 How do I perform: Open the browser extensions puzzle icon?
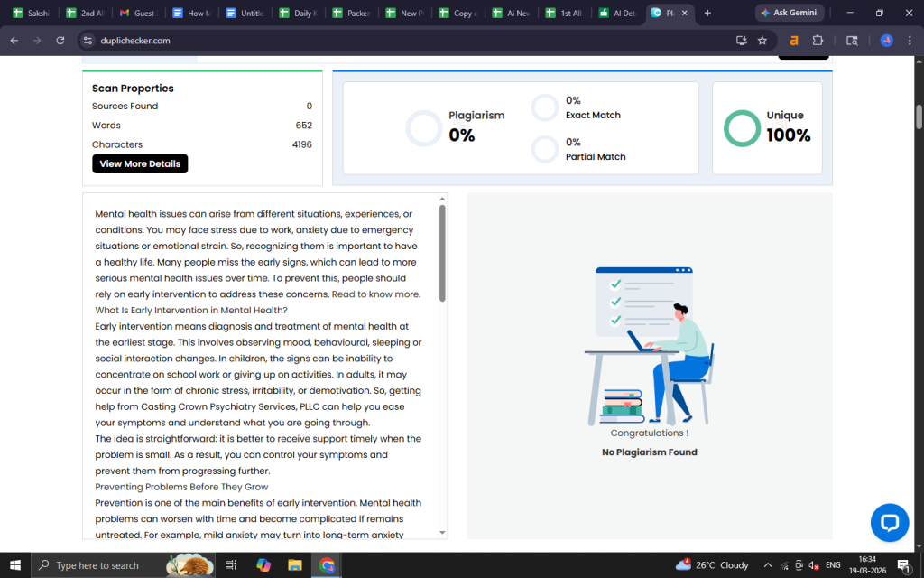click(x=818, y=41)
